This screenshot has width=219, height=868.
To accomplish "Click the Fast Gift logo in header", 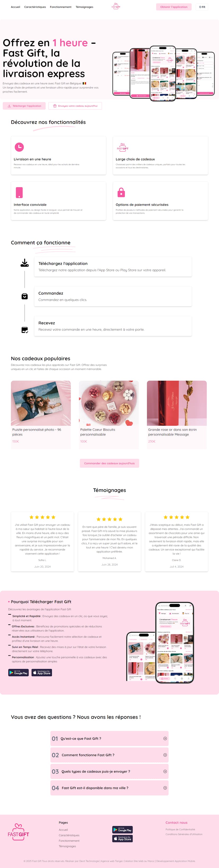I will (116, 6).
